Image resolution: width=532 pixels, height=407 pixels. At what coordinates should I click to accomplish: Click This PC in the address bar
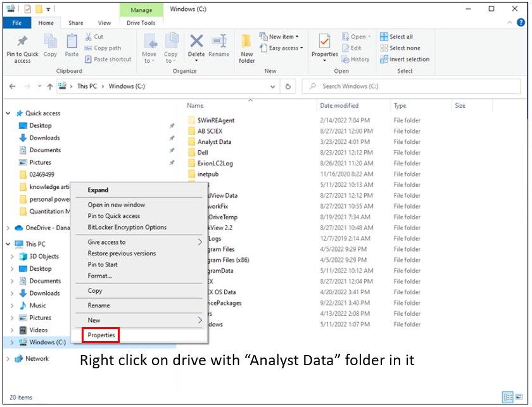(x=87, y=86)
